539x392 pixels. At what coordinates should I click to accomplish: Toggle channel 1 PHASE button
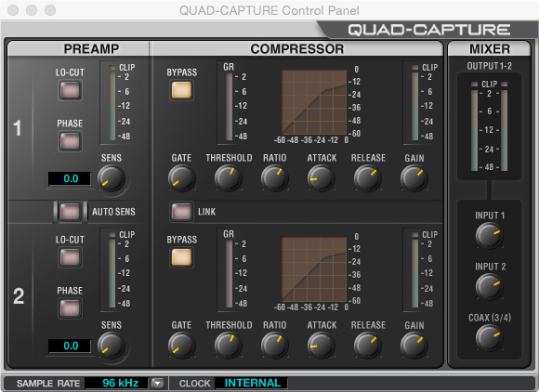70,141
